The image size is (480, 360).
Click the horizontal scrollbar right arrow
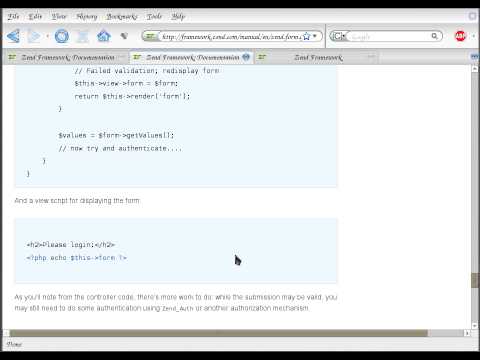click(467, 333)
